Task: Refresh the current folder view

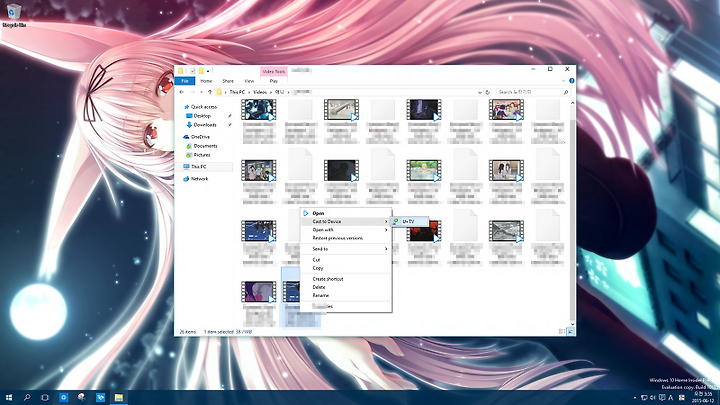Action: click(488, 92)
